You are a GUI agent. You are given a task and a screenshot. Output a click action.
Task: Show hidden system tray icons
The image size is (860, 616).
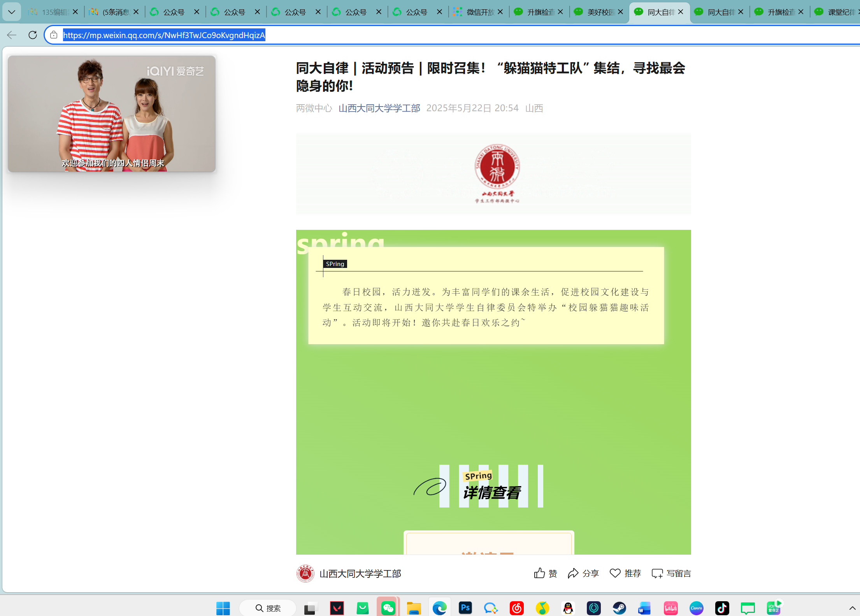tap(852, 608)
